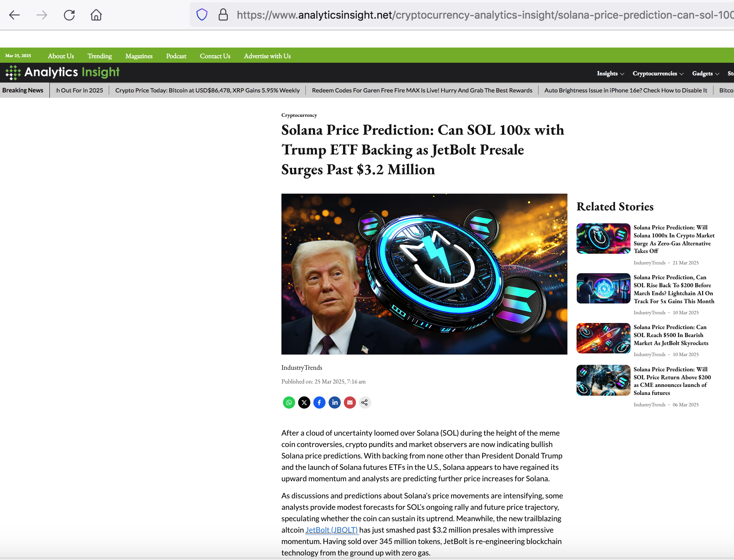This screenshot has height=560, width=734.
Task: Click the Cryptocurrency category label
Action: click(299, 115)
